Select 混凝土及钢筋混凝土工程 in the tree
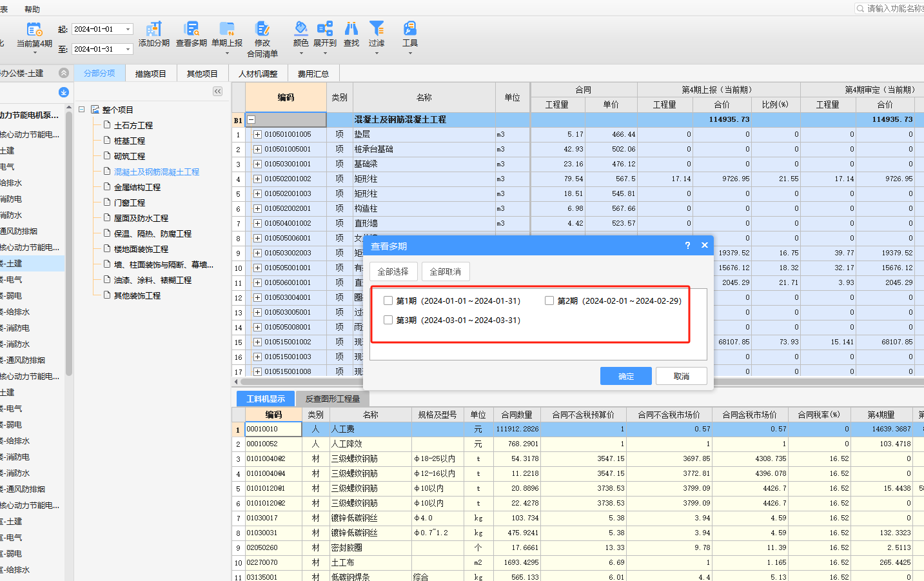Viewport: 924px width, 581px height. pos(157,172)
